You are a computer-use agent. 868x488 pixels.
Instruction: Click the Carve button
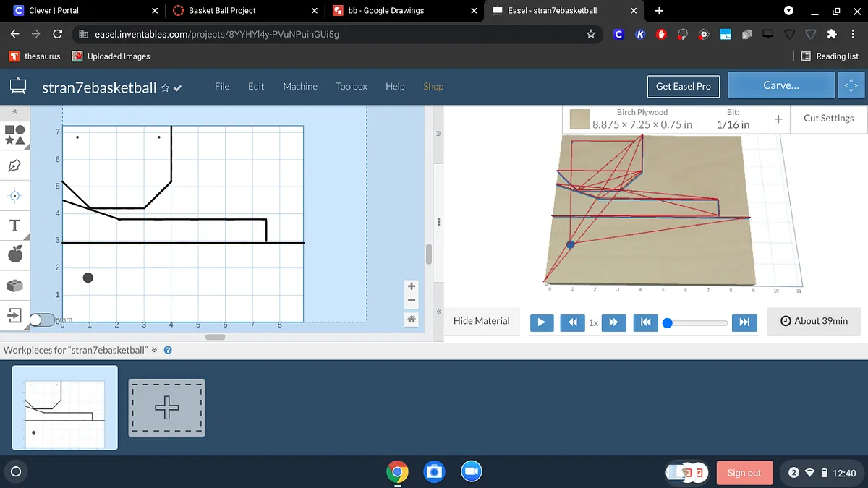pos(780,85)
